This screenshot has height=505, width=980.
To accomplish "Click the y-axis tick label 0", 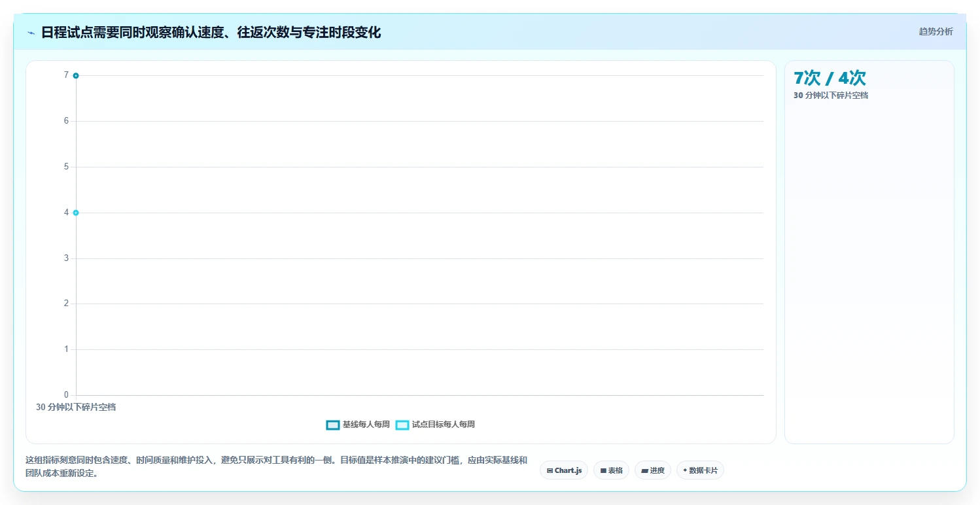I will (x=66, y=395).
